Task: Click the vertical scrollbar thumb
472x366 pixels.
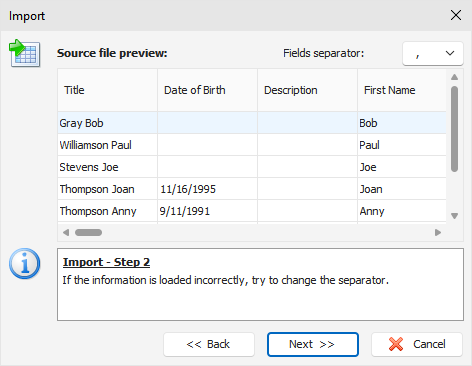Action: pyautogui.click(x=454, y=129)
